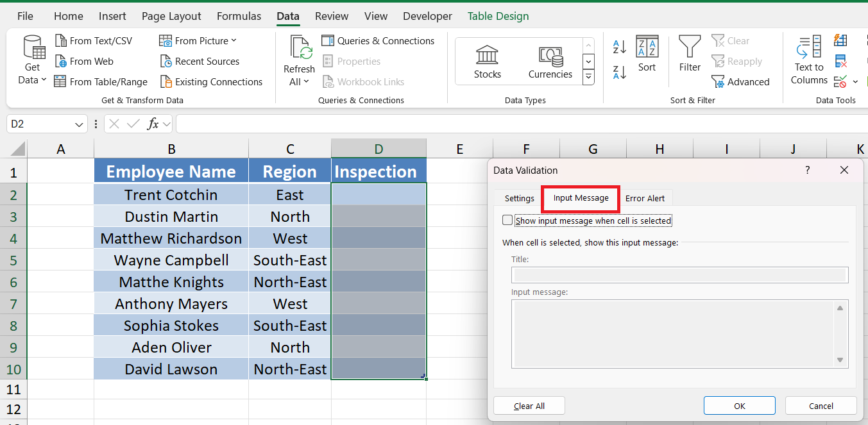
Task: Close the Data Validation dialog
Action: tap(844, 170)
